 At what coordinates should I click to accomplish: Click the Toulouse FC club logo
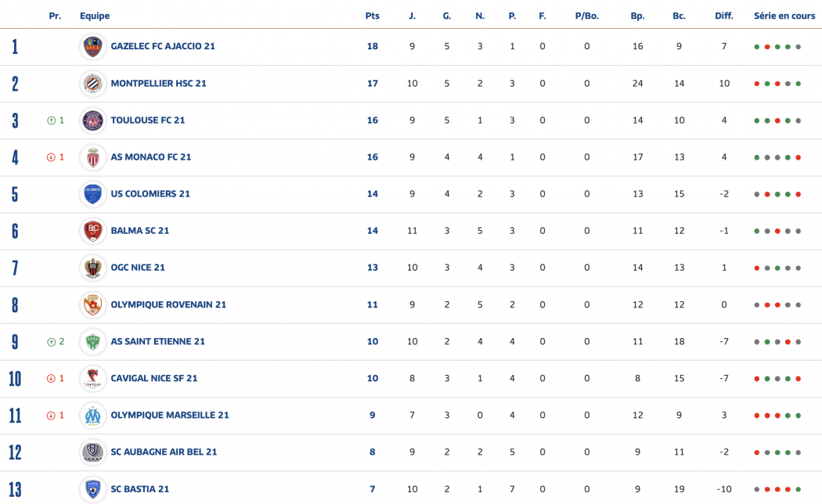click(93, 121)
